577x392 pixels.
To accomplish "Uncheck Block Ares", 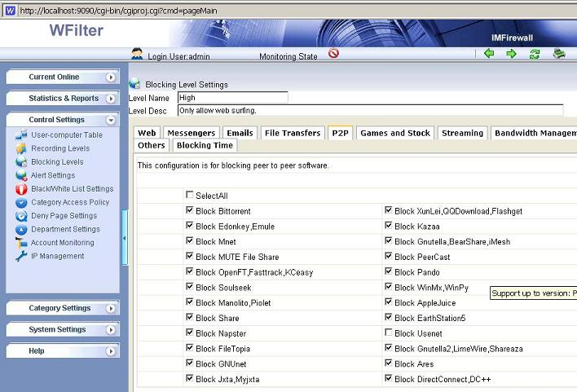I will pyautogui.click(x=388, y=363).
